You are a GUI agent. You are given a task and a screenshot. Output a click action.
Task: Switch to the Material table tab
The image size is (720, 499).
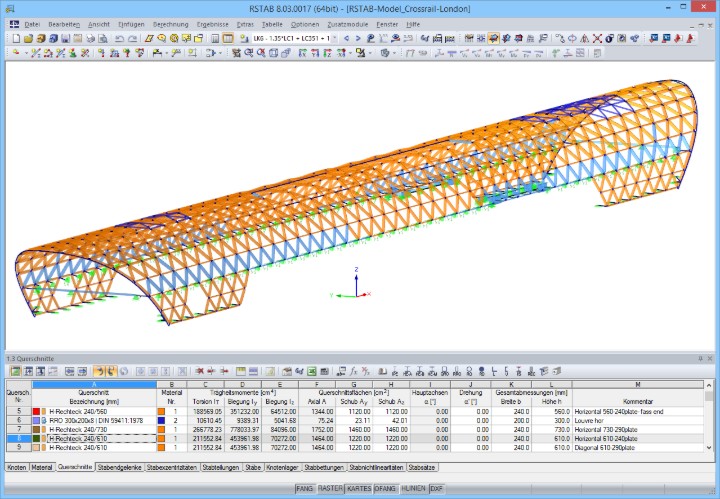point(42,467)
